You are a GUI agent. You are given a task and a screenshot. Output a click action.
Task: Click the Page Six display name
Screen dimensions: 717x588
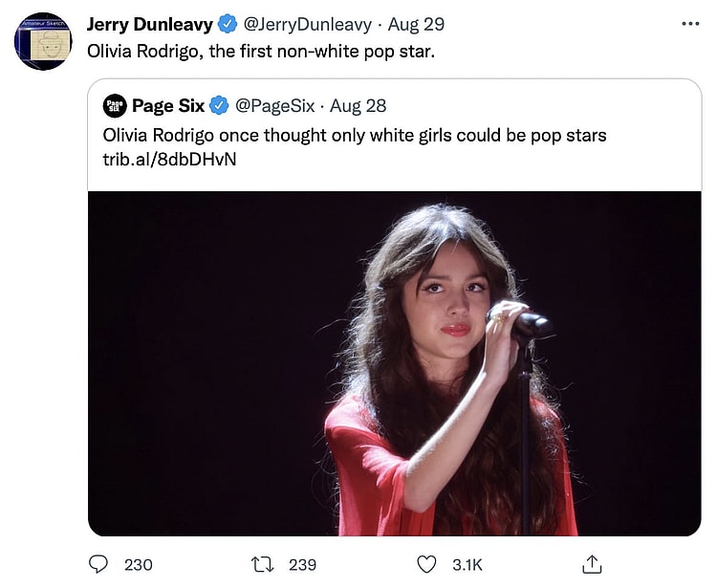167,105
